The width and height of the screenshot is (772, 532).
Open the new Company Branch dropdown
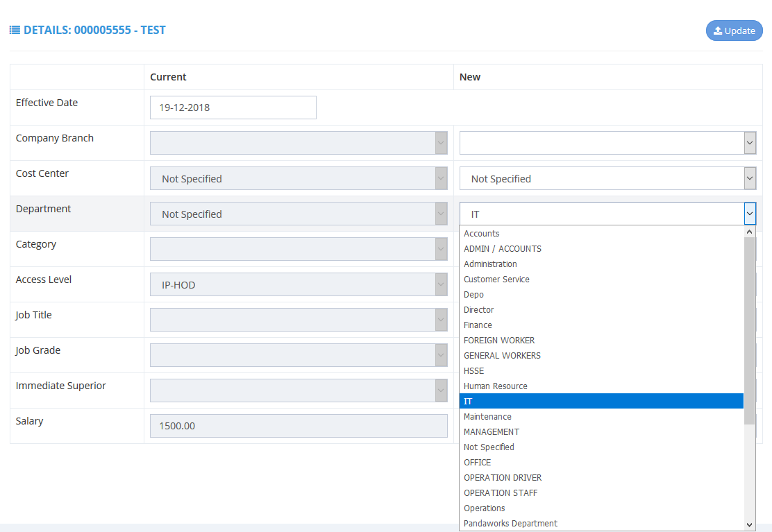(607, 143)
